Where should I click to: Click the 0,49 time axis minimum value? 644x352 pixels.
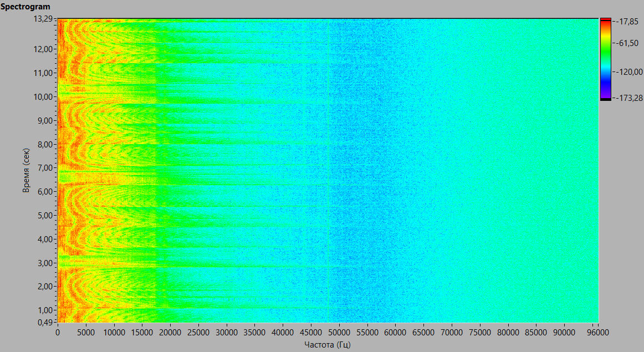click(47, 322)
